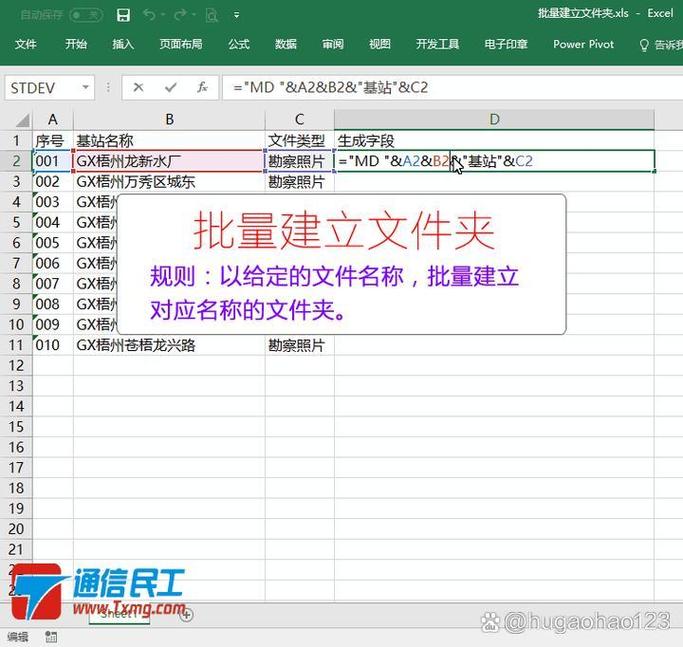Click the Redo arrow icon

pos(180,16)
